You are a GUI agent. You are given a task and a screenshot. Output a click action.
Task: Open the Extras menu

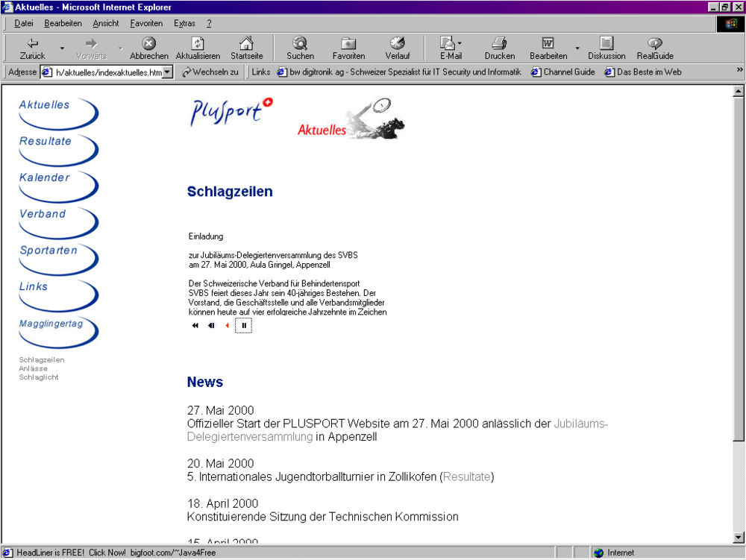[184, 23]
